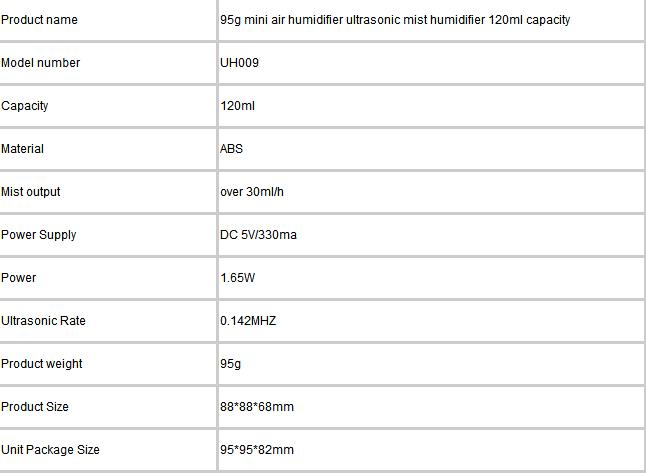Image resolution: width=646 pixels, height=473 pixels.
Task: Click the Product weight label
Action: (42, 364)
